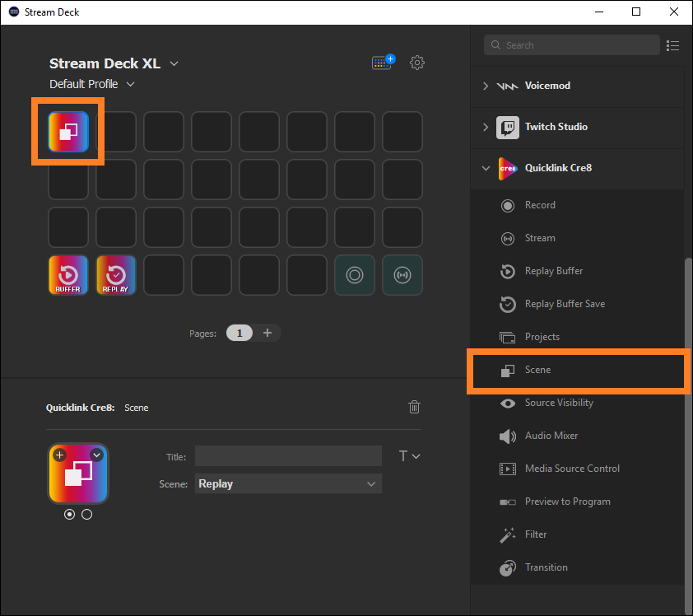Click the Voicemod category name

click(x=547, y=86)
